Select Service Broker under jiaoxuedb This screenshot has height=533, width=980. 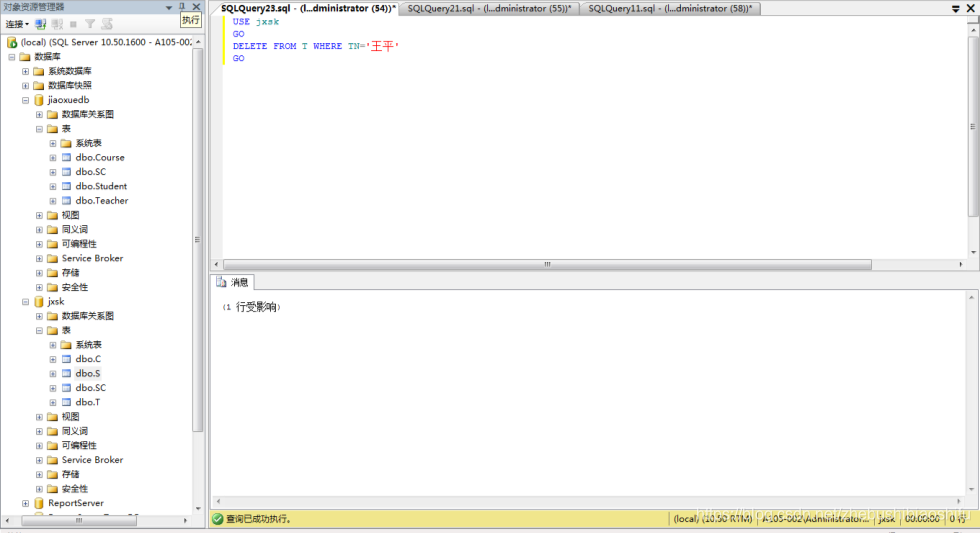(92, 258)
